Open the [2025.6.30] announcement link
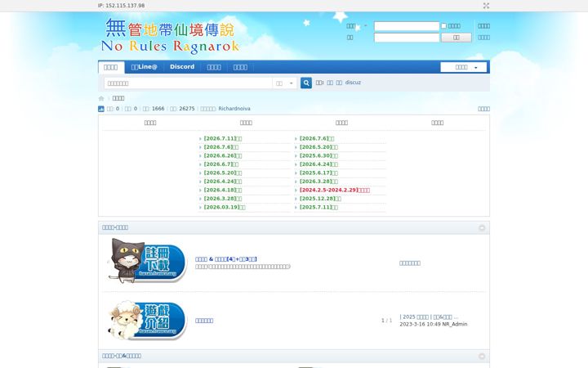This screenshot has height=368, width=588. click(x=318, y=156)
